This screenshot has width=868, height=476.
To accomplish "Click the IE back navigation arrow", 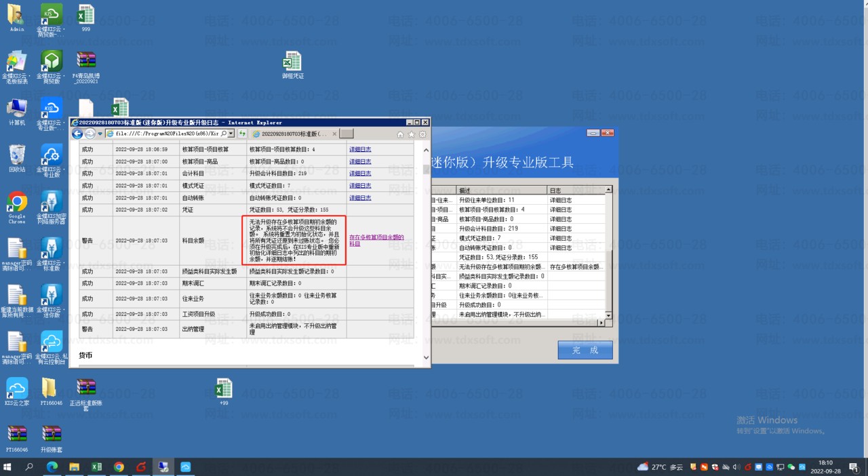I will [77, 134].
